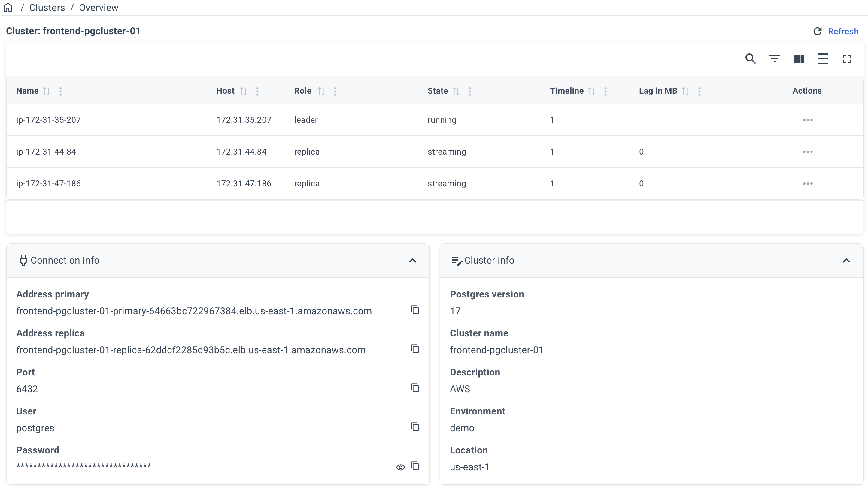
Task: Show or hide columns
Action: point(799,59)
